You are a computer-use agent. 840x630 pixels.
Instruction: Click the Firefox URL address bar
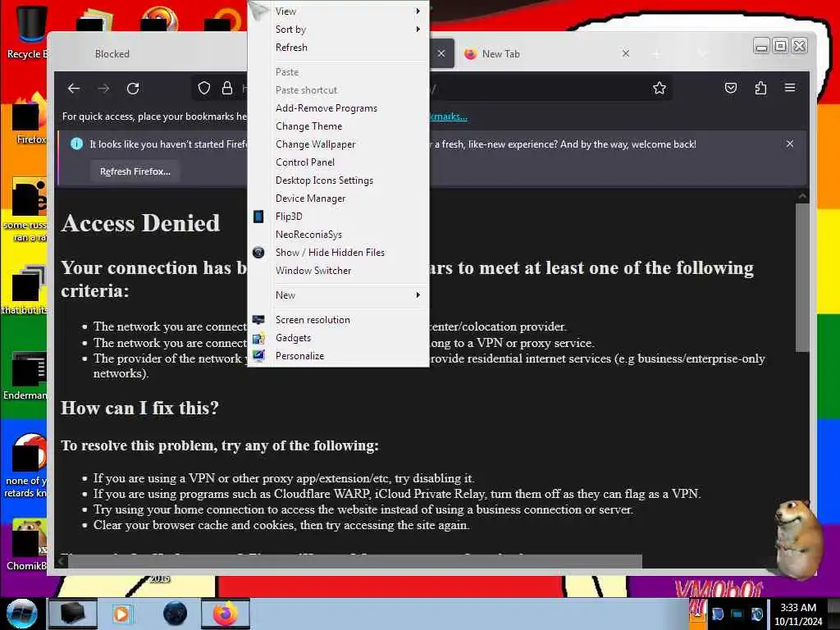point(431,89)
